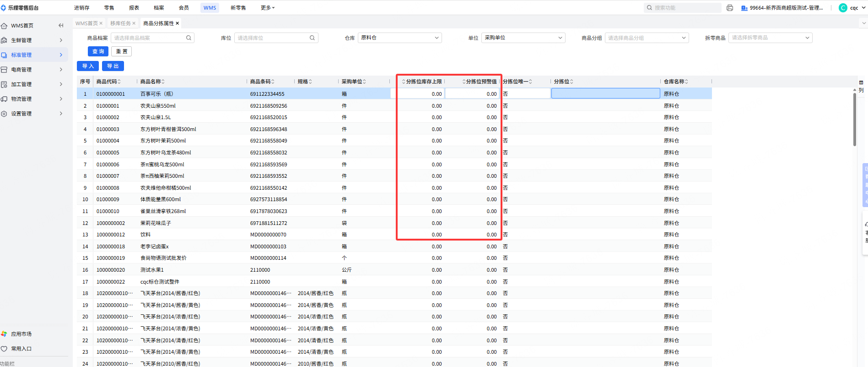Screen dimensions: 868x367
Task: Click the 99664-新界面商超版测试 account link
Action: [786, 8]
